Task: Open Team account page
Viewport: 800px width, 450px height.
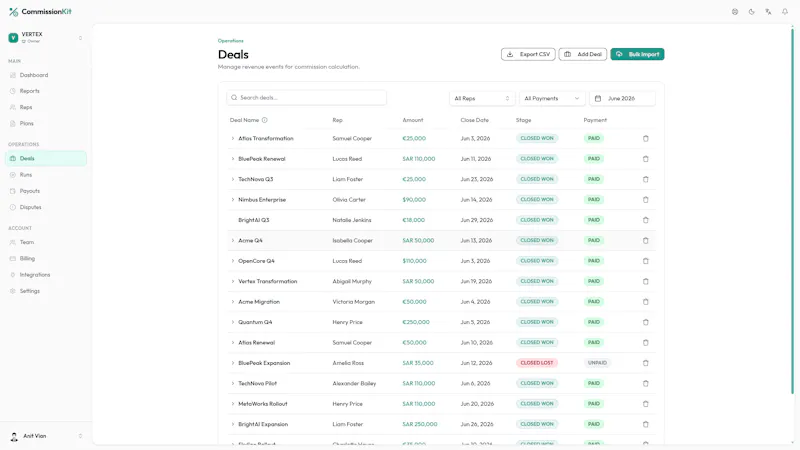Action: (45, 242)
